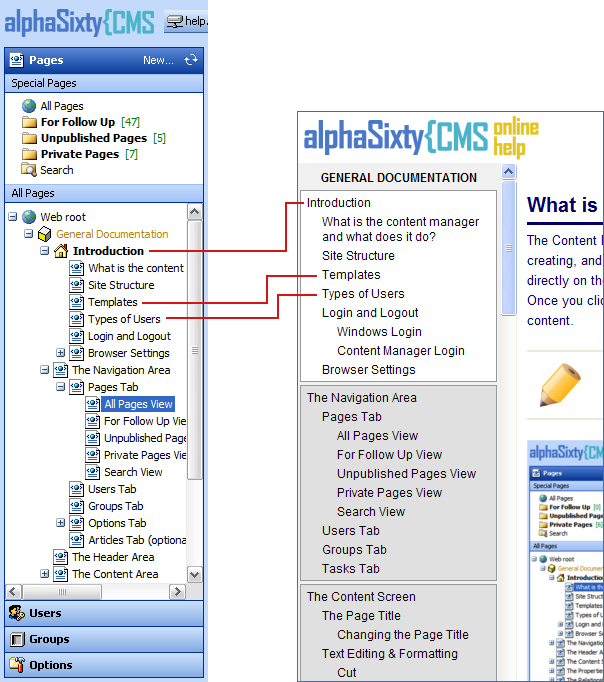This screenshot has height=682, width=604.
Task: Open the Options panel tab
Action: (x=50, y=665)
